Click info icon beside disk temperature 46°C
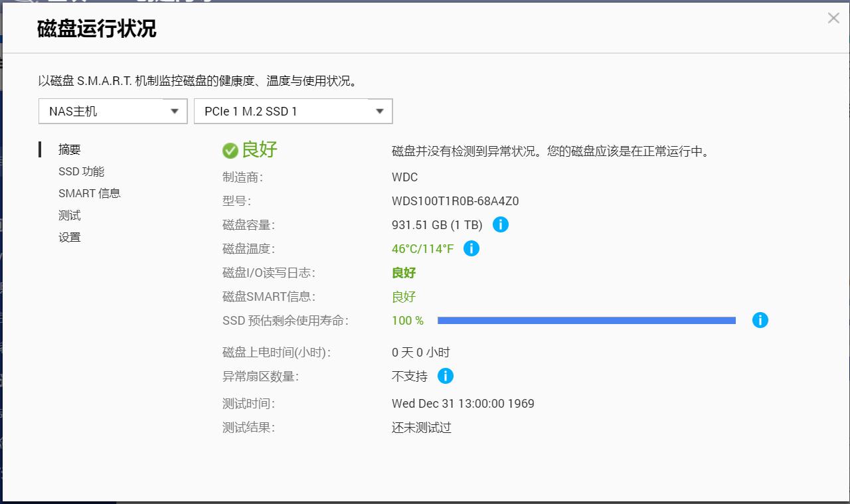The image size is (850, 504). click(x=471, y=248)
